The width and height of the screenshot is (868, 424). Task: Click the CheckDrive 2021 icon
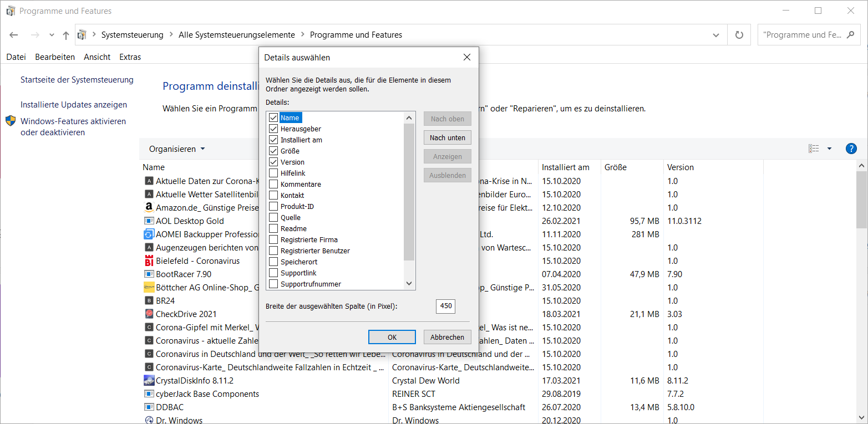[x=149, y=314]
